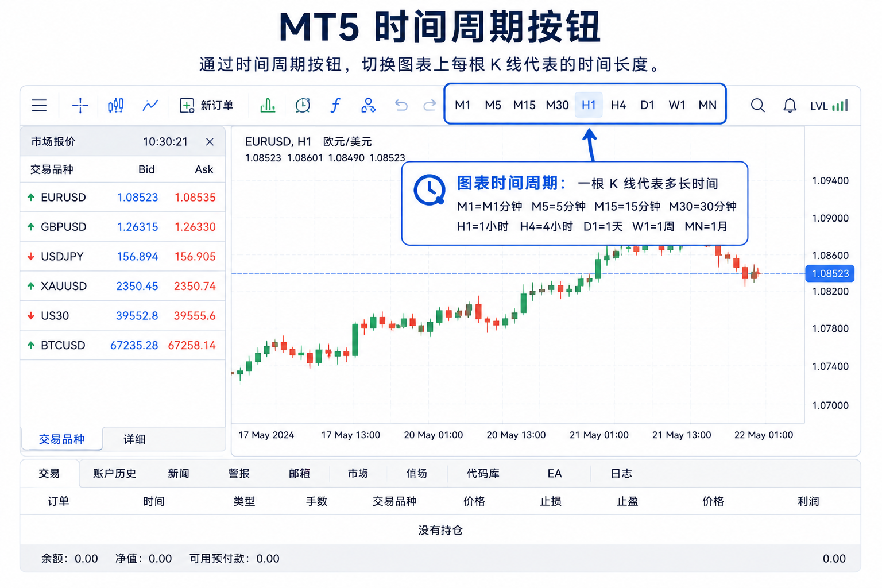Click XAUUSD ask price 2350.74

(195, 286)
